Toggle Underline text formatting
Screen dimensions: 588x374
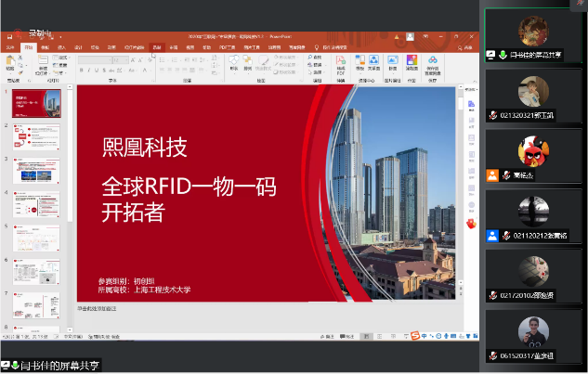tap(96, 70)
